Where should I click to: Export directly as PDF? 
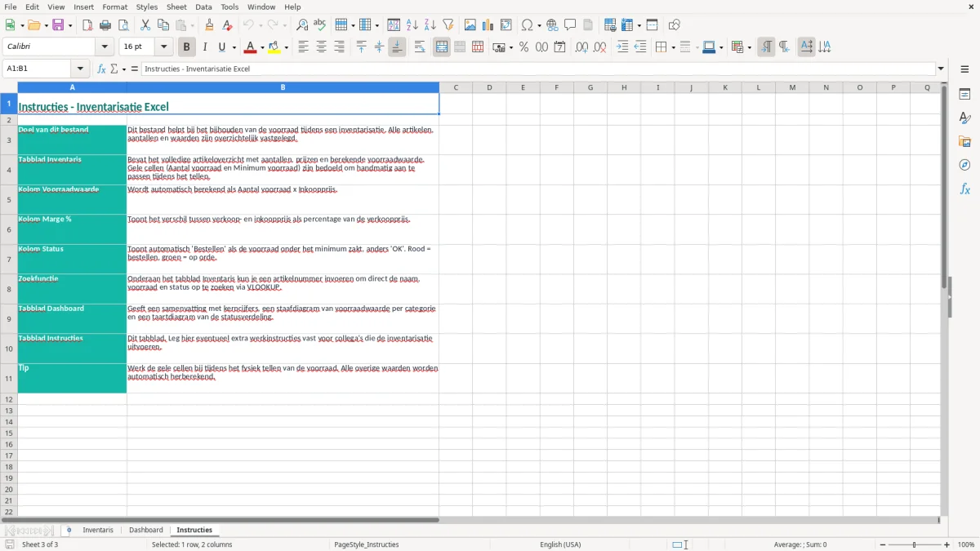coord(87,25)
